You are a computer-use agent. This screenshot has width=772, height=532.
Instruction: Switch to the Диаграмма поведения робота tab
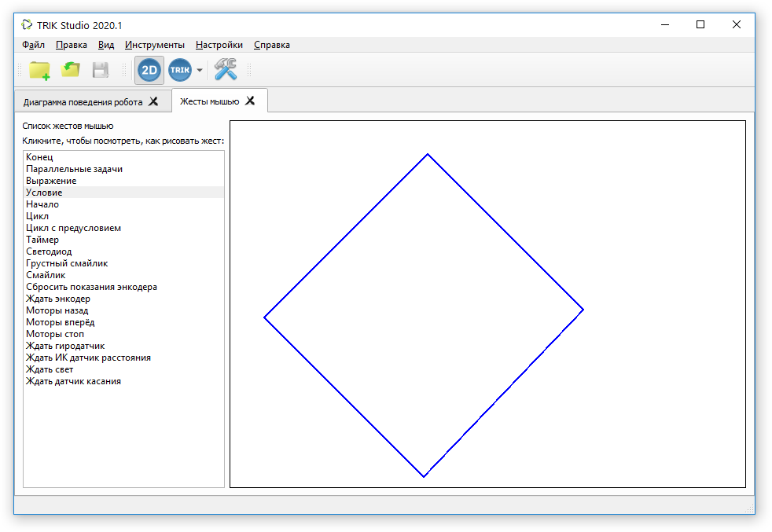point(83,102)
